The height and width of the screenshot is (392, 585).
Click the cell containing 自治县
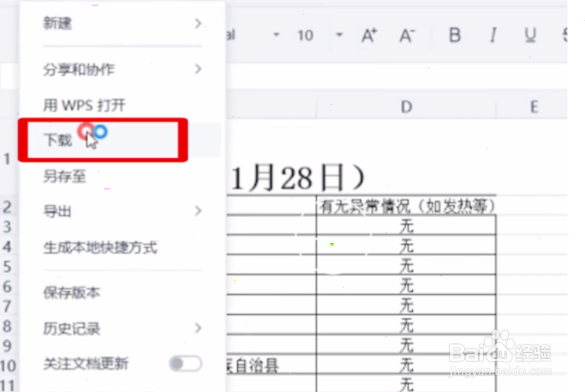coord(271,365)
